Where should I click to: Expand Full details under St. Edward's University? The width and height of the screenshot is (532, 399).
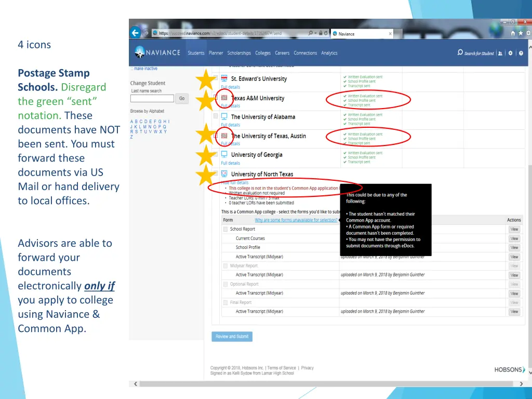coord(230,87)
